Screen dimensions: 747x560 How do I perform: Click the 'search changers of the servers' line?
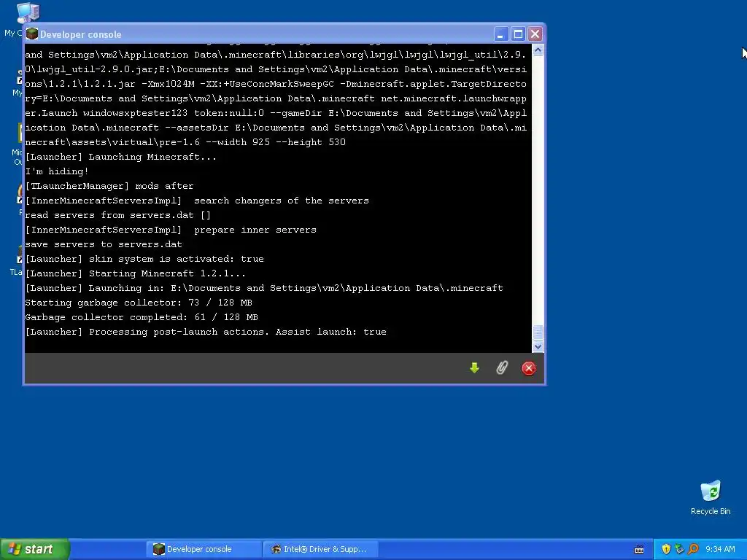pos(197,201)
